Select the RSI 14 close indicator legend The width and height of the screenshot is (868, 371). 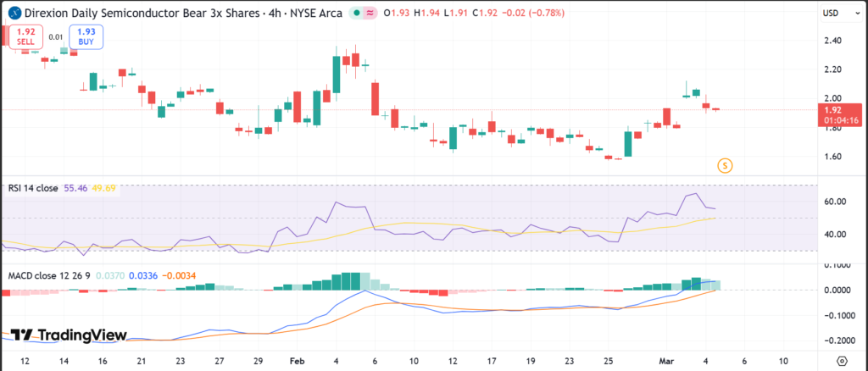32,188
